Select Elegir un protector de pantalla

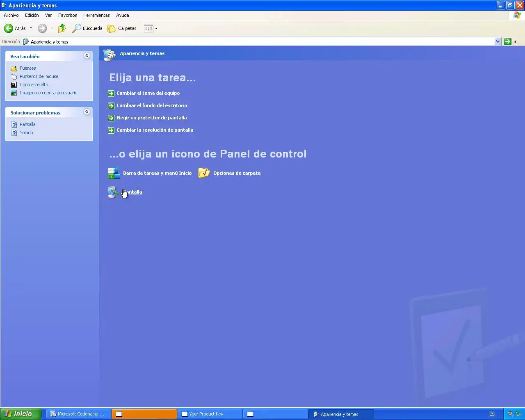tap(151, 118)
